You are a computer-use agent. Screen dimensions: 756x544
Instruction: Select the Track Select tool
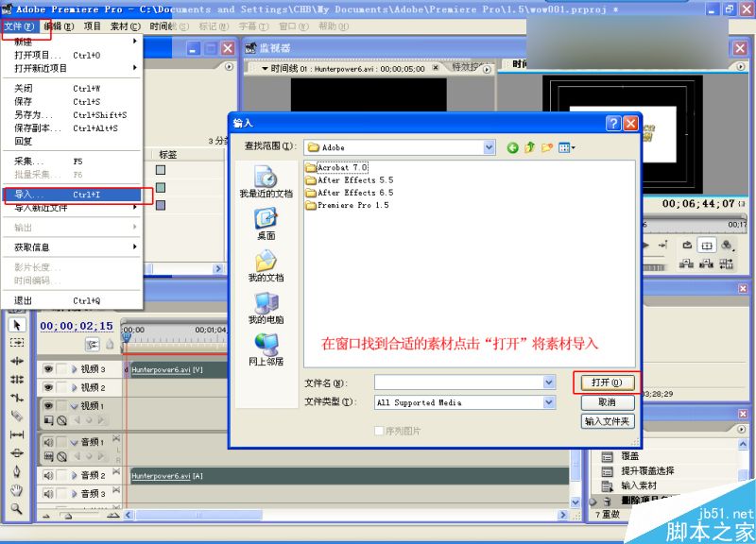click(x=17, y=343)
